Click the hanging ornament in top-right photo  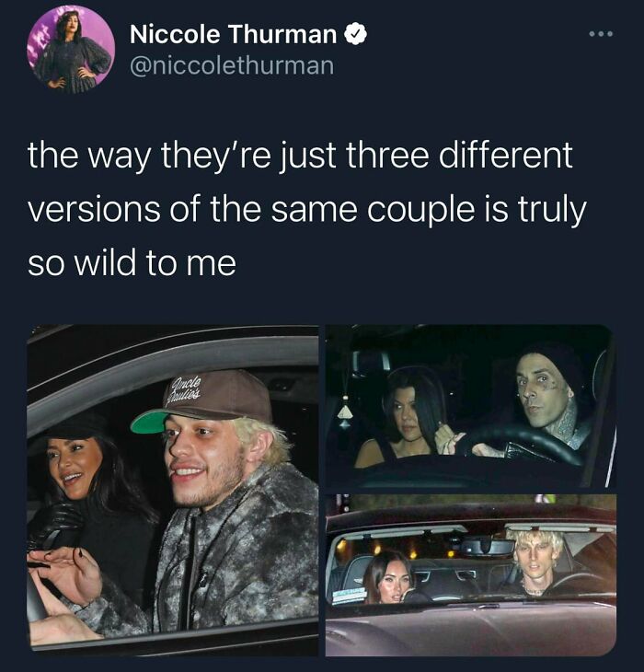(345, 411)
